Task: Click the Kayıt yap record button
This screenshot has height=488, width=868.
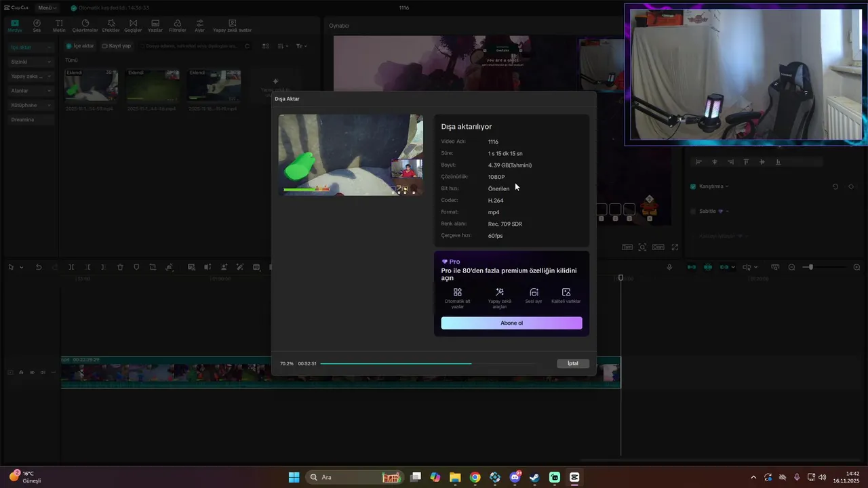Action: click(x=117, y=46)
